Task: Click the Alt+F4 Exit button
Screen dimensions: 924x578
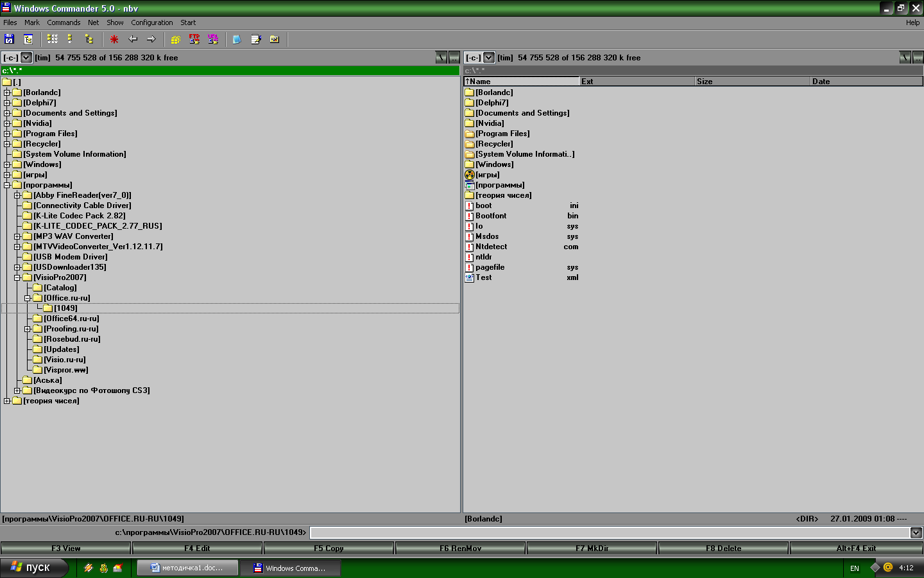Action: coord(856,548)
